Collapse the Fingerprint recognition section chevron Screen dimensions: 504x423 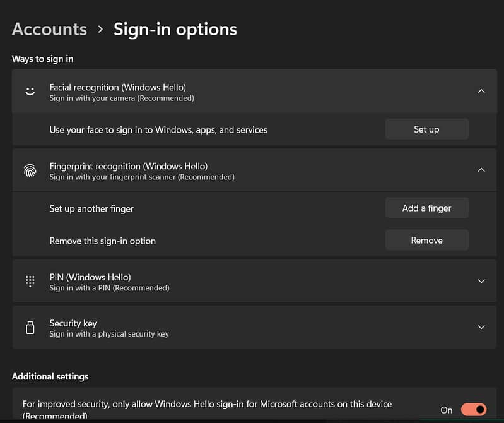coord(481,170)
